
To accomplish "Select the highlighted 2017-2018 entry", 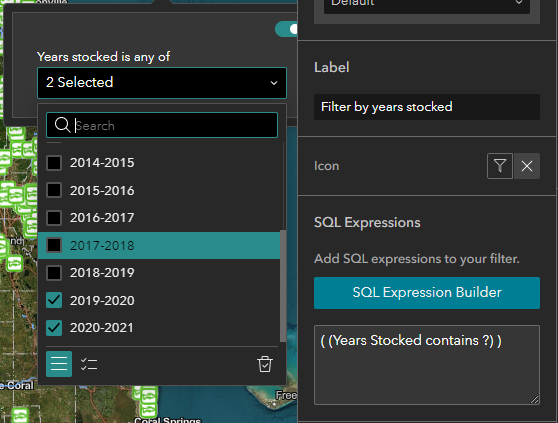I will [x=159, y=245].
